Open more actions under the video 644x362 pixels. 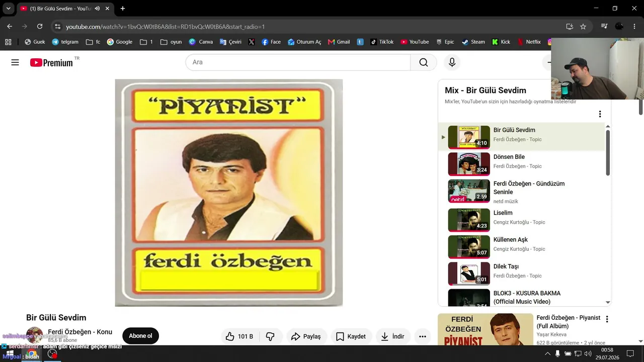pos(423,336)
